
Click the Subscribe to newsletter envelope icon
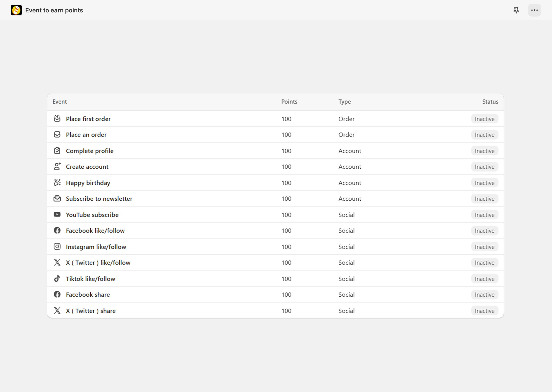57,199
